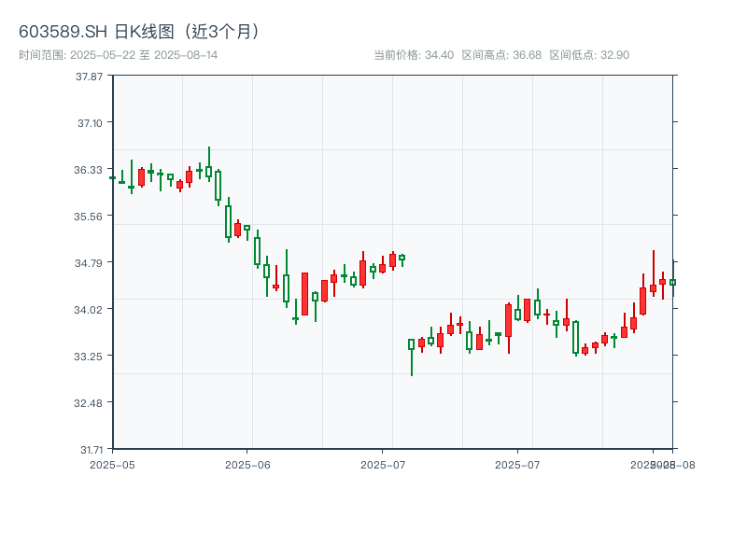747x560 pixels.
Task: Click the 32.48 y-axis label
Action: click(90, 402)
